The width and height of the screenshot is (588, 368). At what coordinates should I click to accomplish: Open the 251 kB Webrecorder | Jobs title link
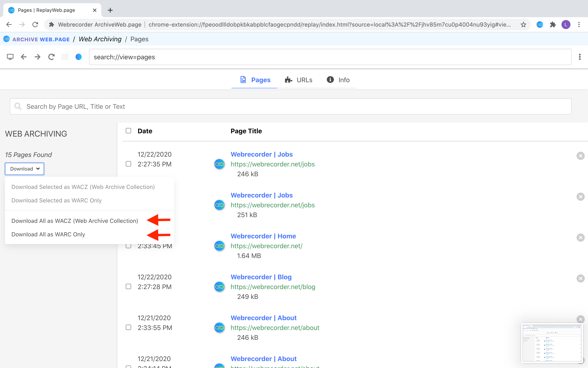click(x=262, y=195)
